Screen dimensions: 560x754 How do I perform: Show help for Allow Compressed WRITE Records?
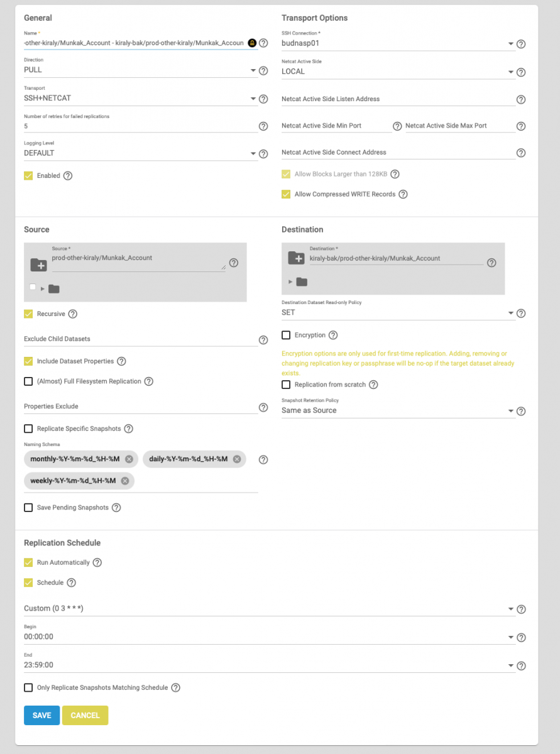[404, 194]
